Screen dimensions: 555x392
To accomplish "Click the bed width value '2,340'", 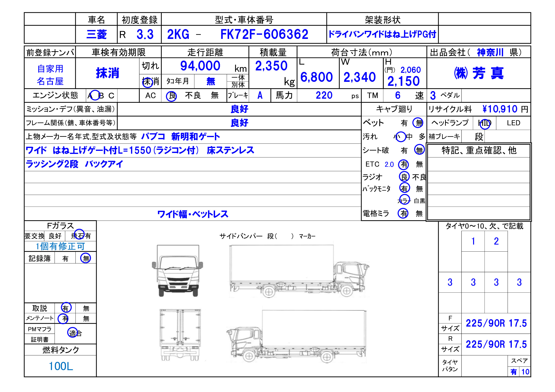I will coord(359,77).
